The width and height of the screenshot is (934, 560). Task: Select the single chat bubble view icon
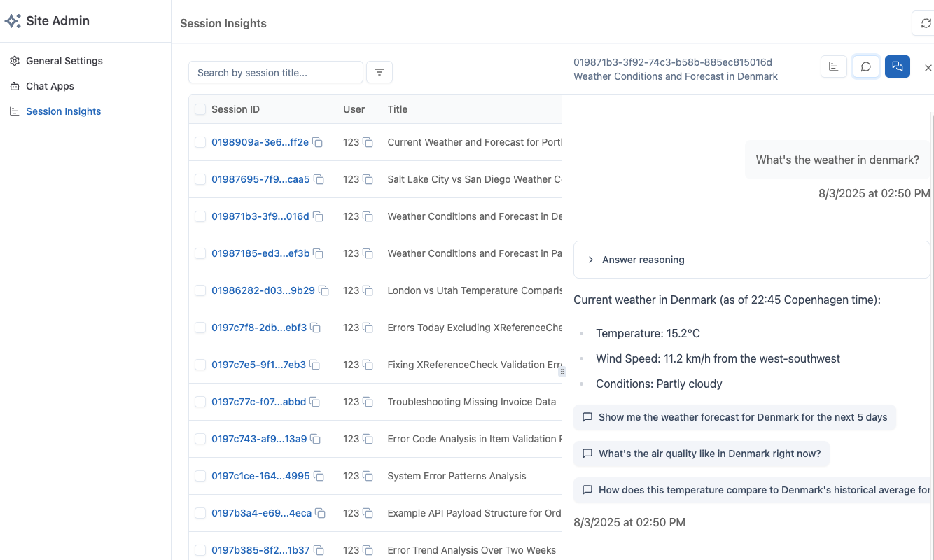pyautogui.click(x=865, y=66)
